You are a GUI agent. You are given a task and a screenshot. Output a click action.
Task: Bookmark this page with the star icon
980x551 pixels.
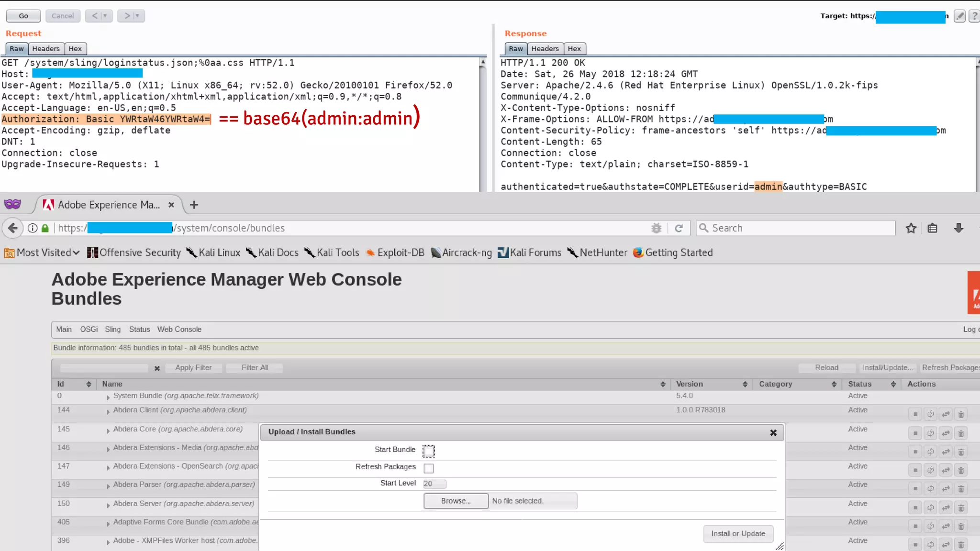[911, 228]
